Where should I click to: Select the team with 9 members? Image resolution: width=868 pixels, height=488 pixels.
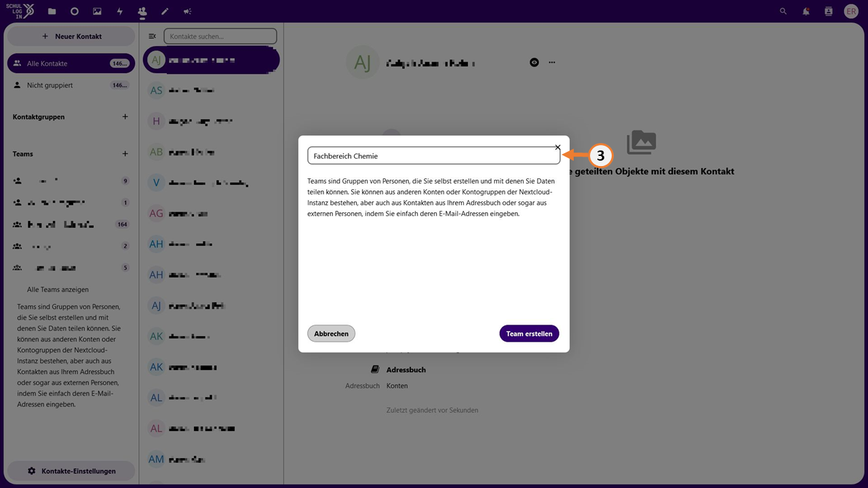(x=71, y=181)
